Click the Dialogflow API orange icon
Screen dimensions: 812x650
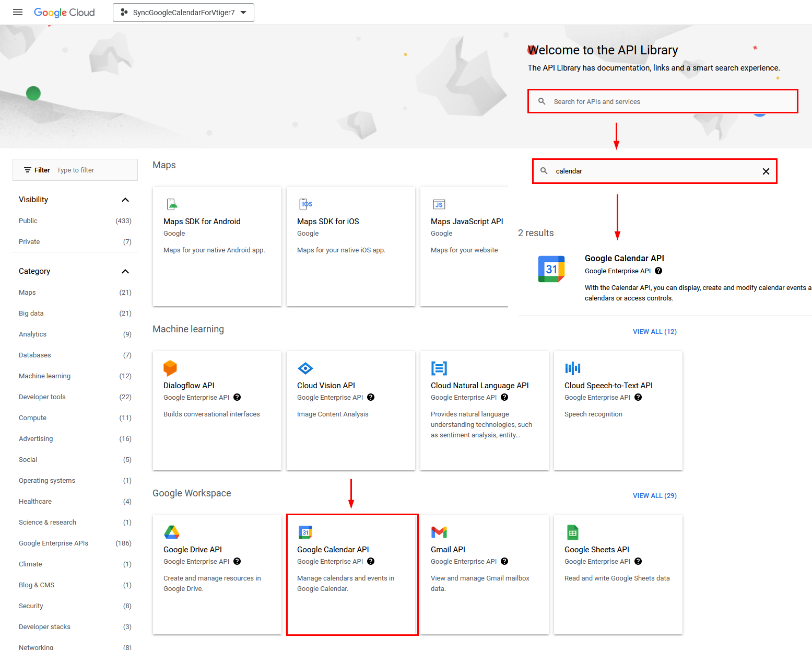point(170,368)
